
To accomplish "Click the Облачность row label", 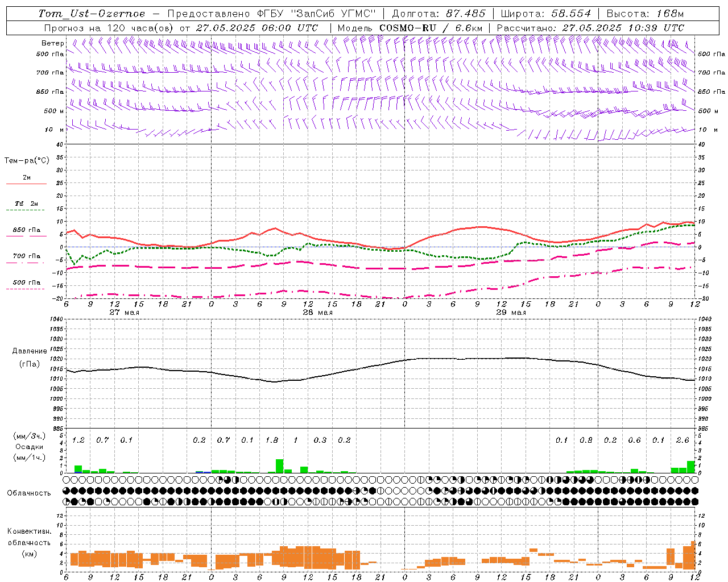I will 29,493.
